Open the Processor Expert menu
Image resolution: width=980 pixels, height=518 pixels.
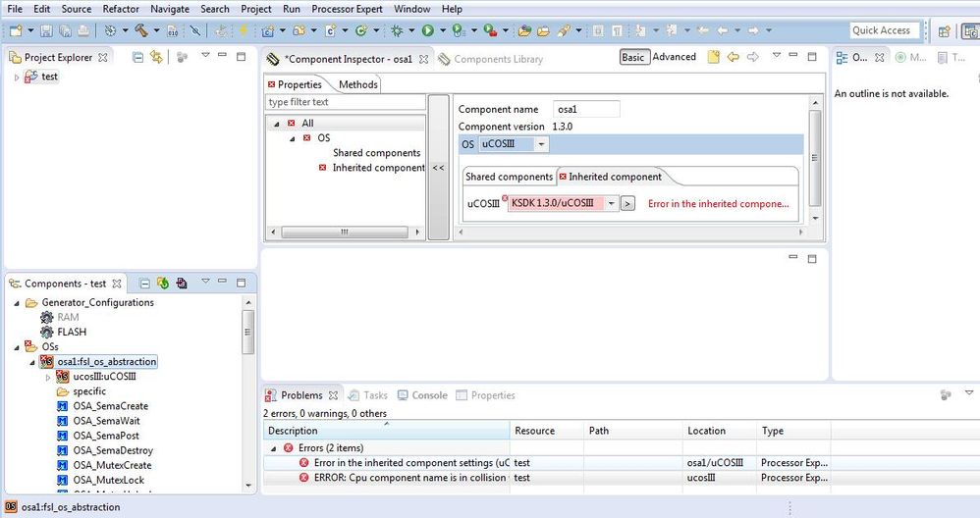347,9
